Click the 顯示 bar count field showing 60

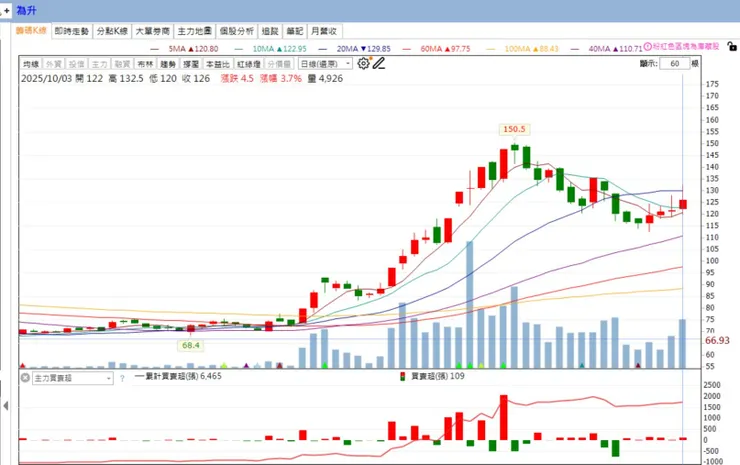click(x=674, y=64)
